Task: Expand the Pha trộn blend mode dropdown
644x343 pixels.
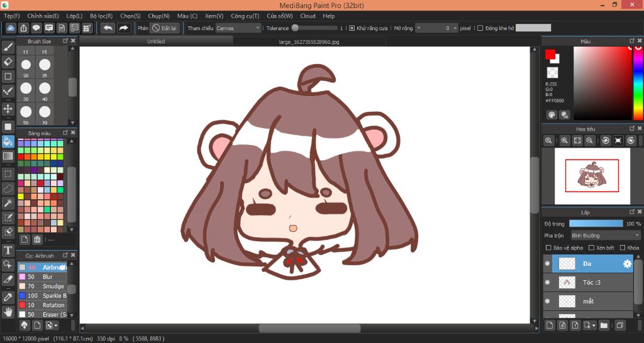Action: tap(605, 236)
